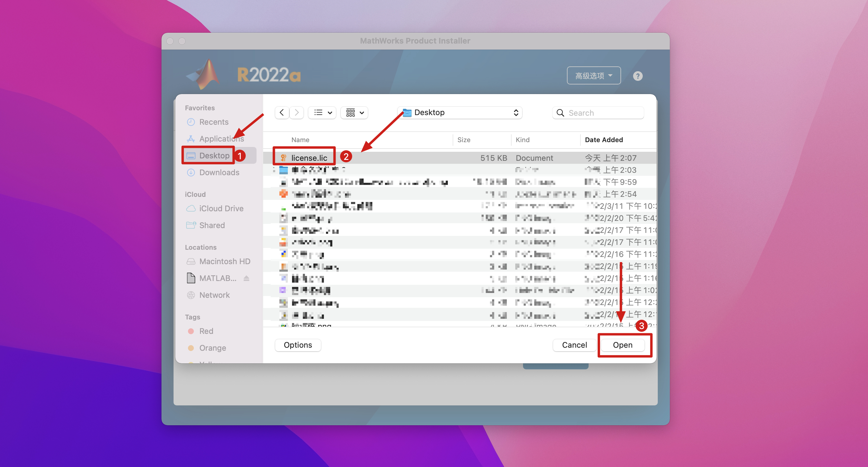Screen dimensions: 868x467
Task: Sort by the Date Added column
Action: tap(604, 140)
